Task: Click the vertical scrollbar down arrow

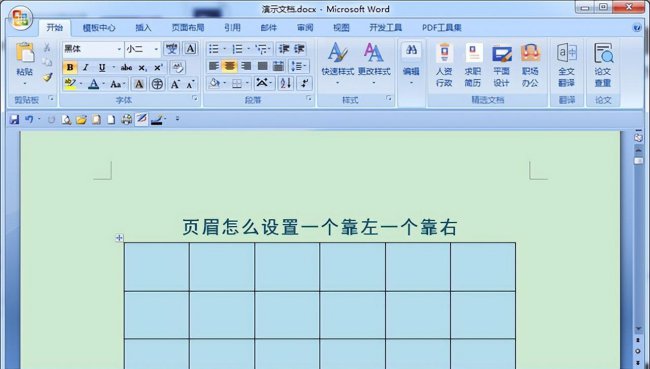Action: (x=638, y=329)
